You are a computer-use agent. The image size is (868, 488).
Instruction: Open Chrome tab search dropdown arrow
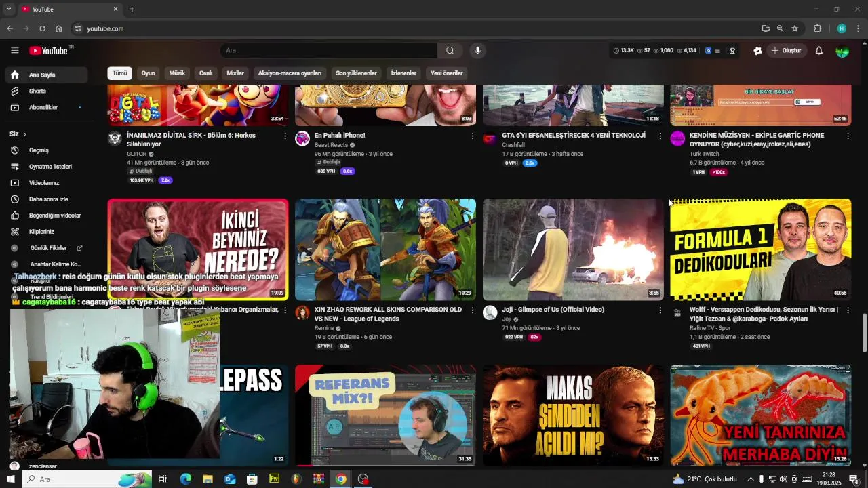(9, 9)
